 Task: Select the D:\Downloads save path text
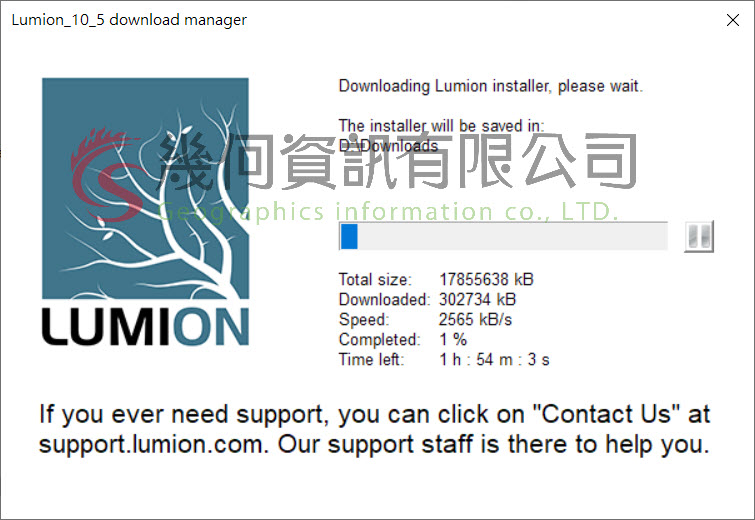388,145
